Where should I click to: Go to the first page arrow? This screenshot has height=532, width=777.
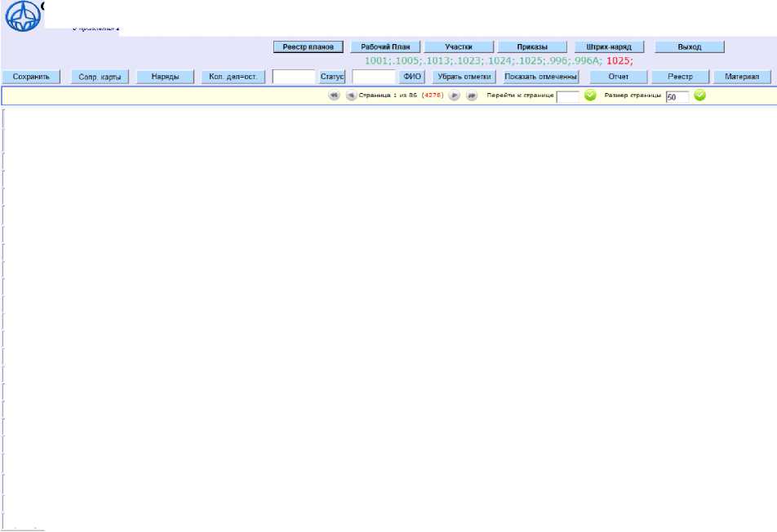click(x=334, y=95)
